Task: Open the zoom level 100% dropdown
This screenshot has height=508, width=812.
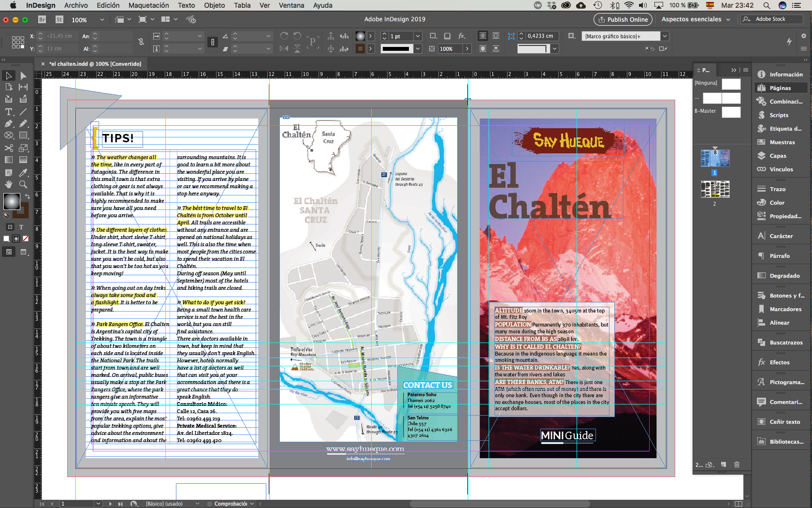Action: point(102,20)
